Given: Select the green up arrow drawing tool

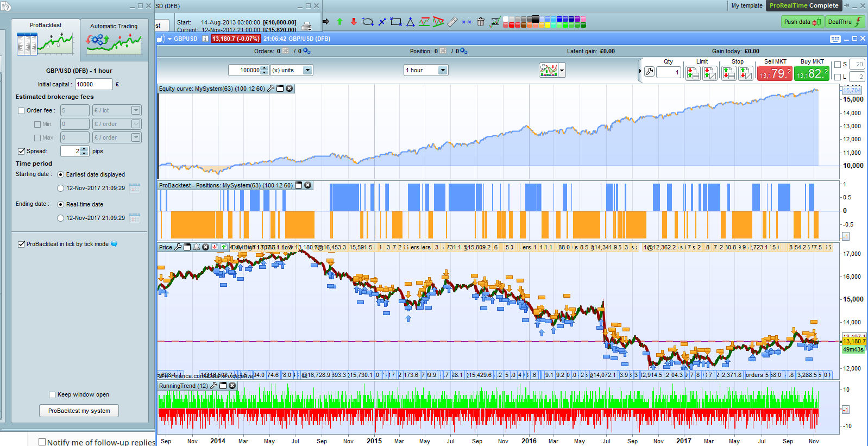Looking at the screenshot, I should [339, 22].
